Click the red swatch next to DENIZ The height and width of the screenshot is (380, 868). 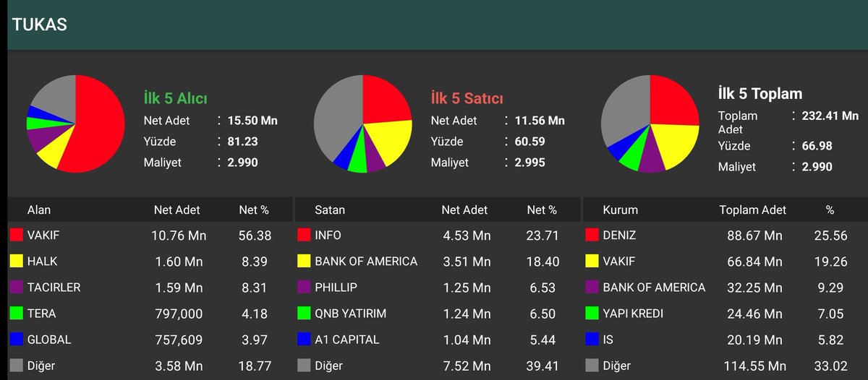point(592,235)
